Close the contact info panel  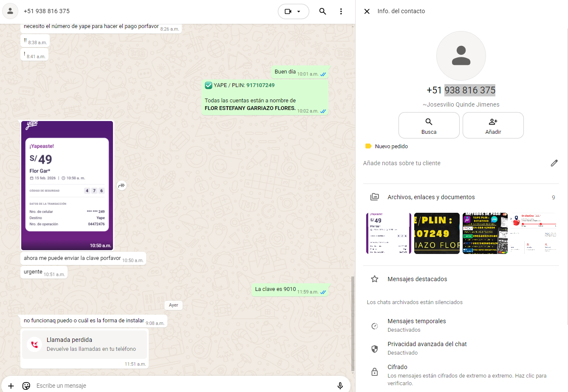click(367, 11)
